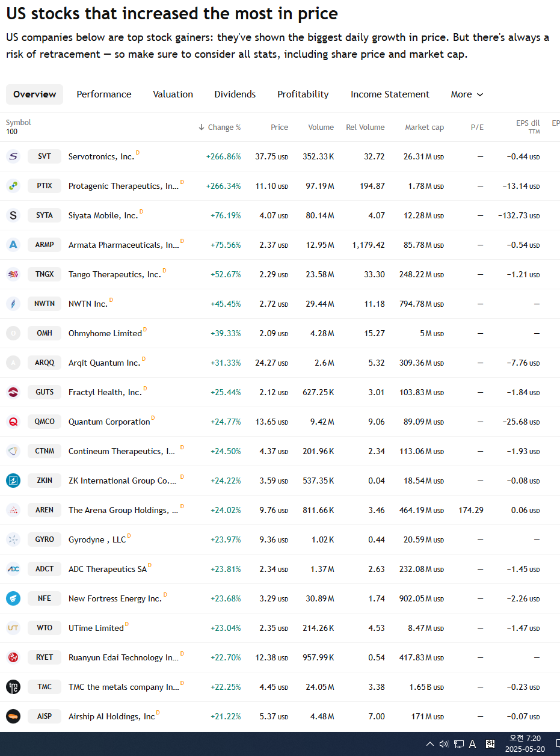Click the Tango Therapeutics TNGX logo icon
The image size is (560, 756).
pyautogui.click(x=13, y=274)
